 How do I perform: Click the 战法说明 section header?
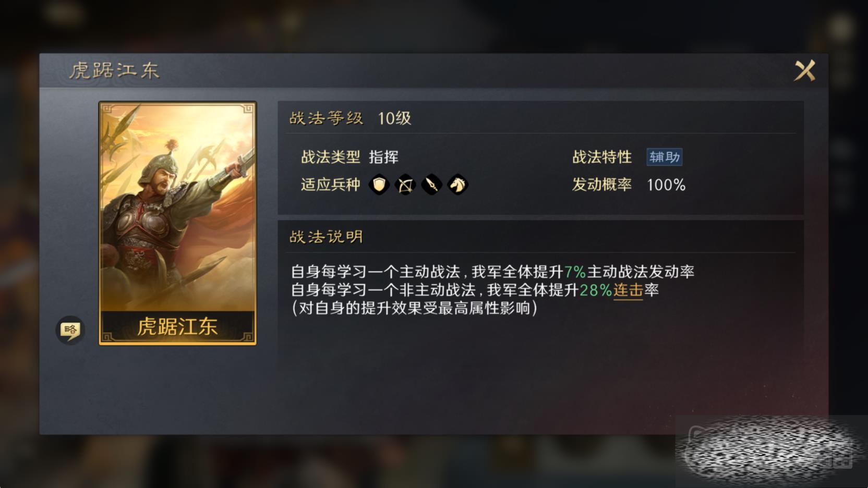coord(326,237)
